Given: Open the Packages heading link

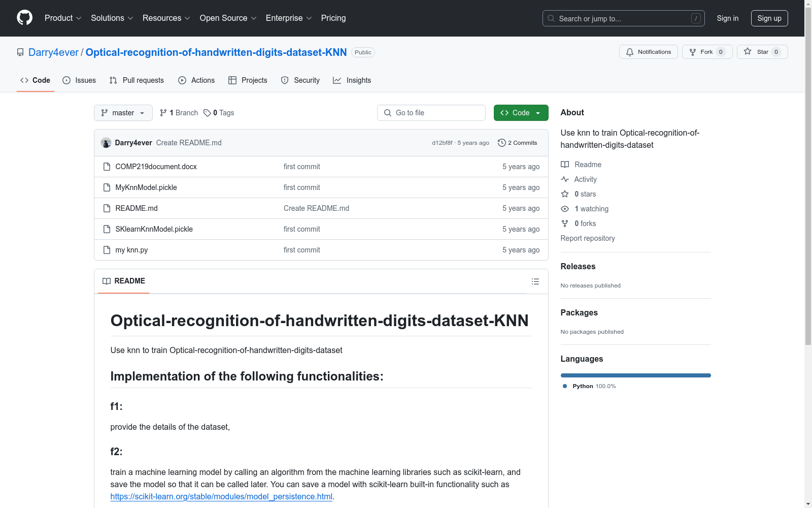Looking at the screenshot, I should tap(579, 312).
